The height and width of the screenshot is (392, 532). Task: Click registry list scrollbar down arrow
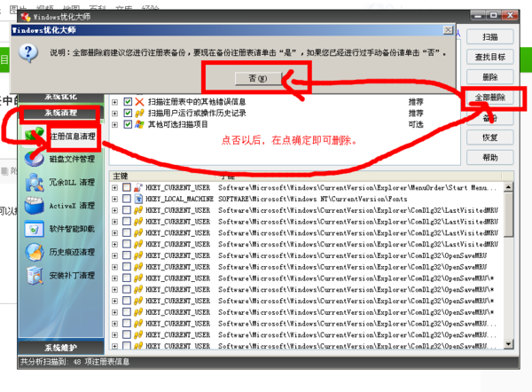point(508,344)
